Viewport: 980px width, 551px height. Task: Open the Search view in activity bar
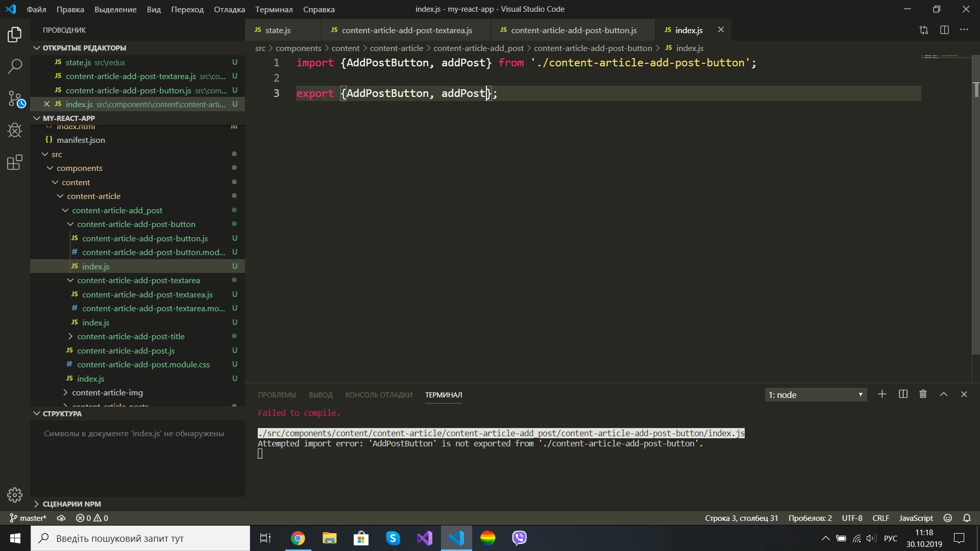click(x=15, y=66)
